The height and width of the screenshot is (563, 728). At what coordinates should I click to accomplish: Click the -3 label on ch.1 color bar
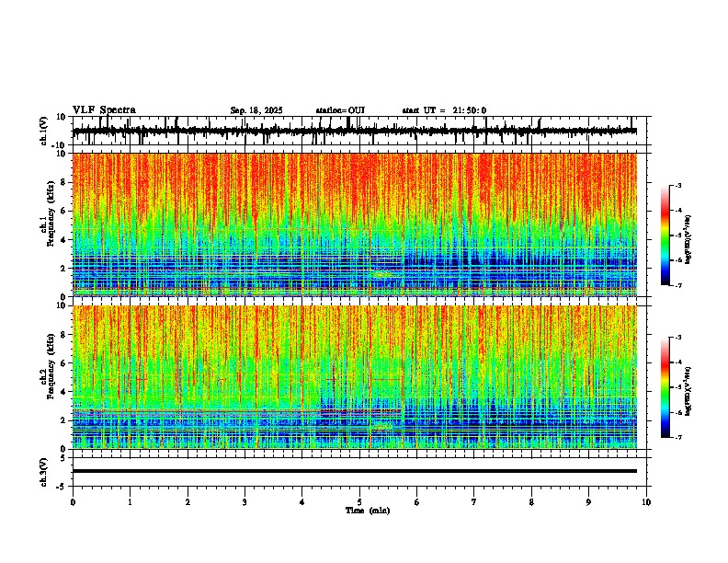677,185
